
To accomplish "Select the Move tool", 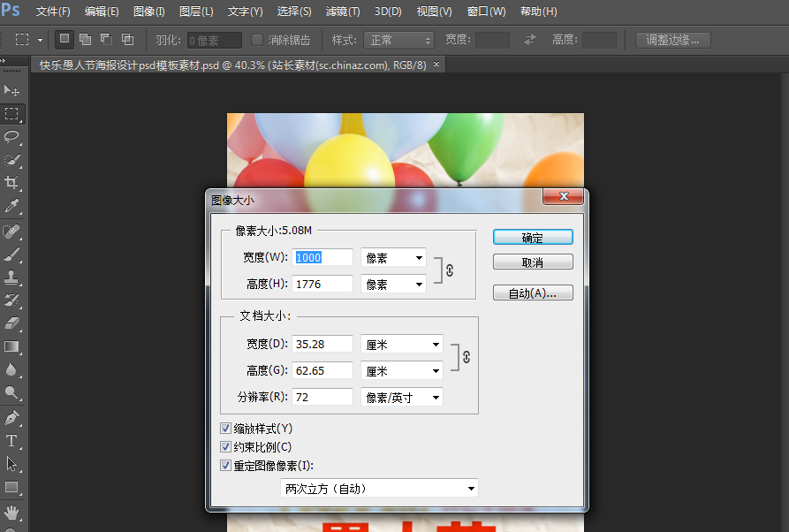I will [11, 91].
